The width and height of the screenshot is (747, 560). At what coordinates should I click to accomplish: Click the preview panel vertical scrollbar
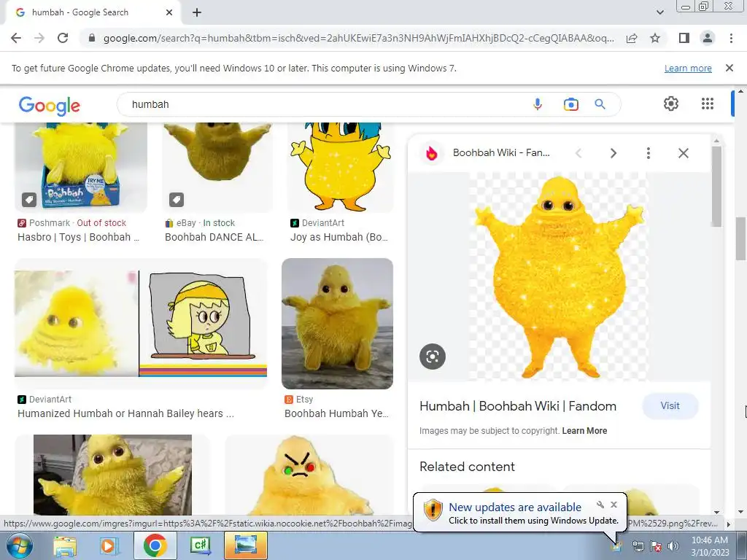click(x=716, y=187)
